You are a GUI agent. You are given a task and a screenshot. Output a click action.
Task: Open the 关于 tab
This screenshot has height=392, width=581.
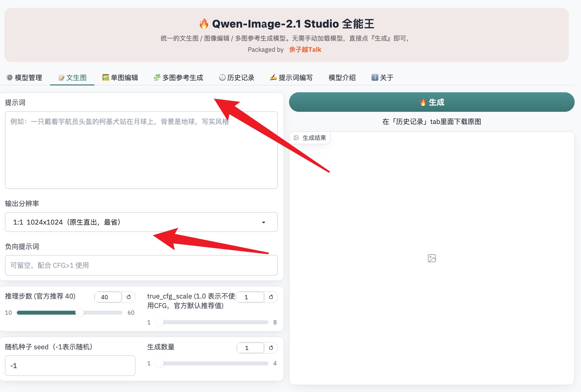(383, 78)
